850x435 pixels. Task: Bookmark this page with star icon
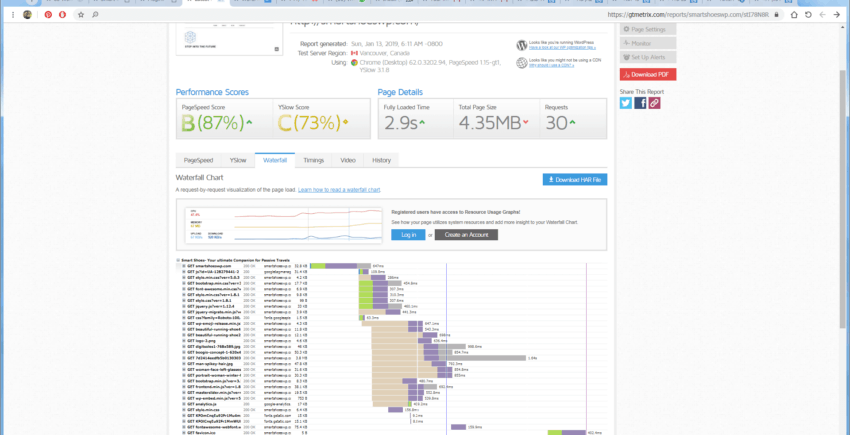81,15
